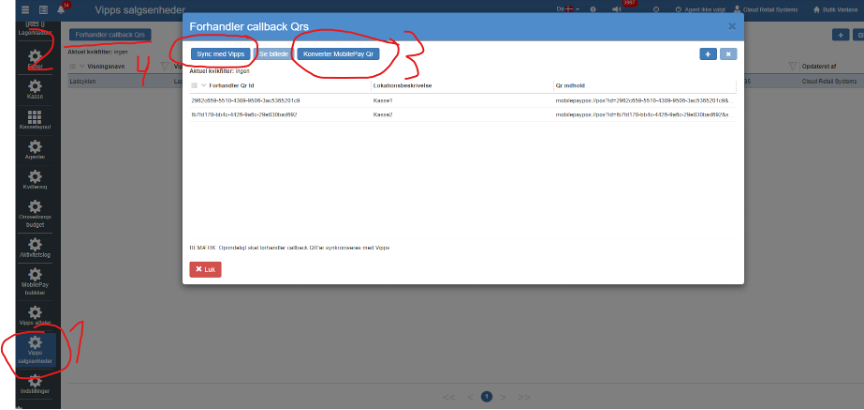Go to first page in pagination
864x410 pixels.
(x=449, y=397)
